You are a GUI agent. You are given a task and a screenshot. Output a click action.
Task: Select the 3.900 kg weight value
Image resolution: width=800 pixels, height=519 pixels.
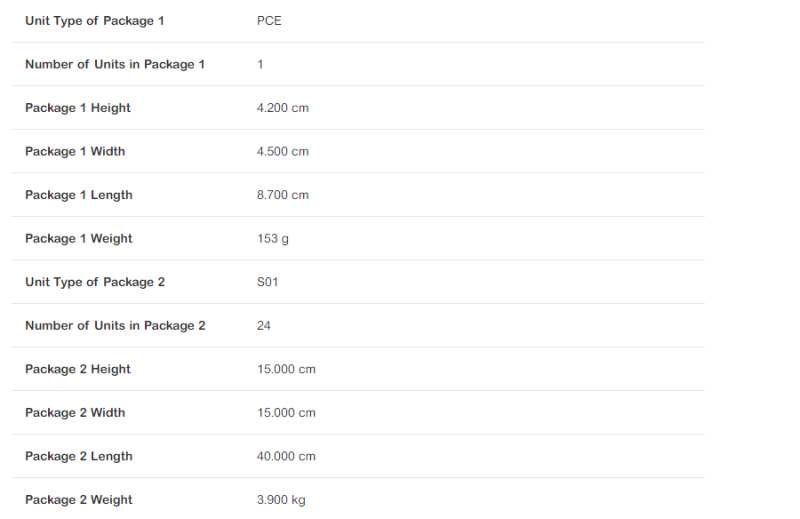point(281,500)
